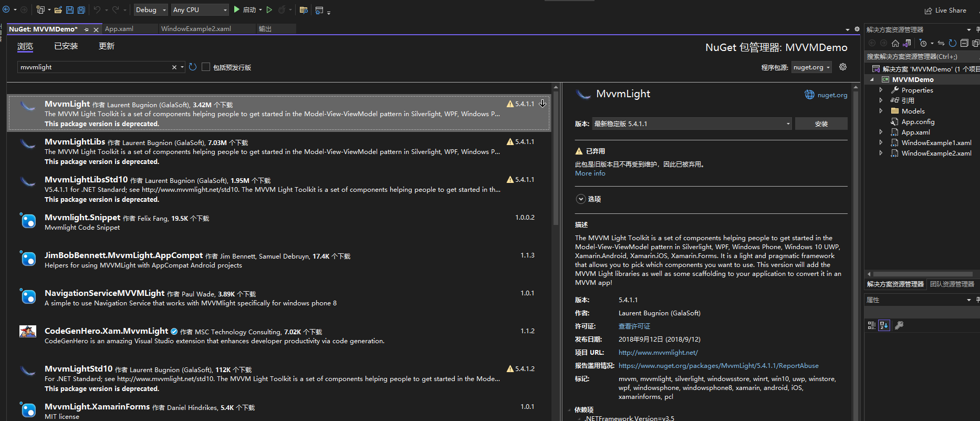Switch to the 团队资源管理器 tab

point(952,284)
